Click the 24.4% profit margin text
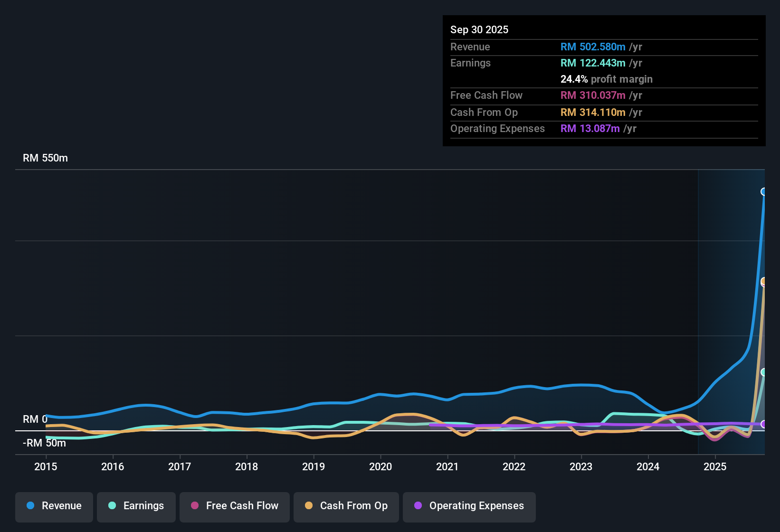Viewport: 780px width, 532px height. click(607, 79)
